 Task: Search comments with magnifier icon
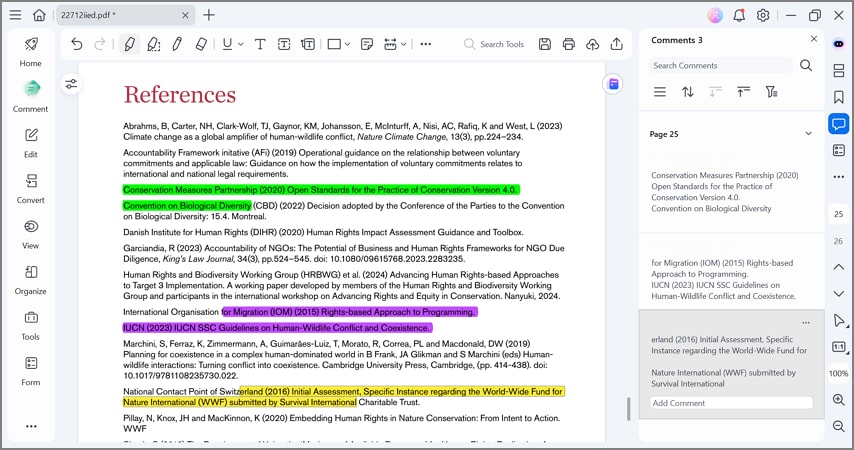click(806, 65)
